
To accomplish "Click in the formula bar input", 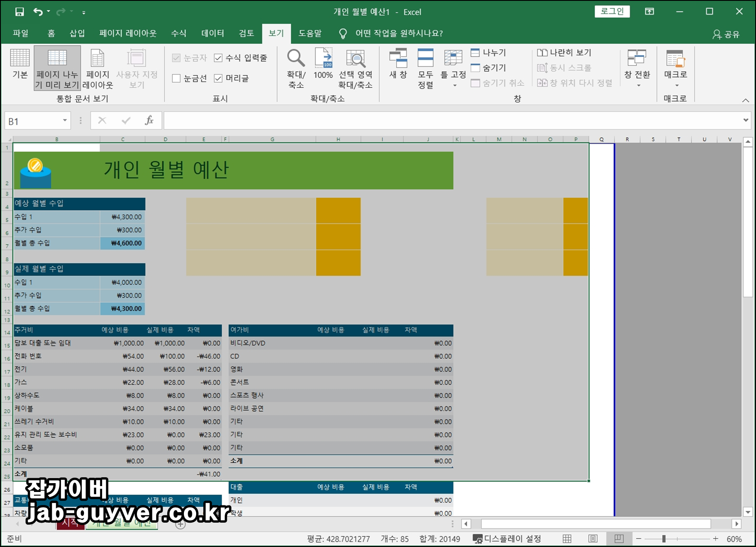I will pyautogui.click(x=452, y=121).
